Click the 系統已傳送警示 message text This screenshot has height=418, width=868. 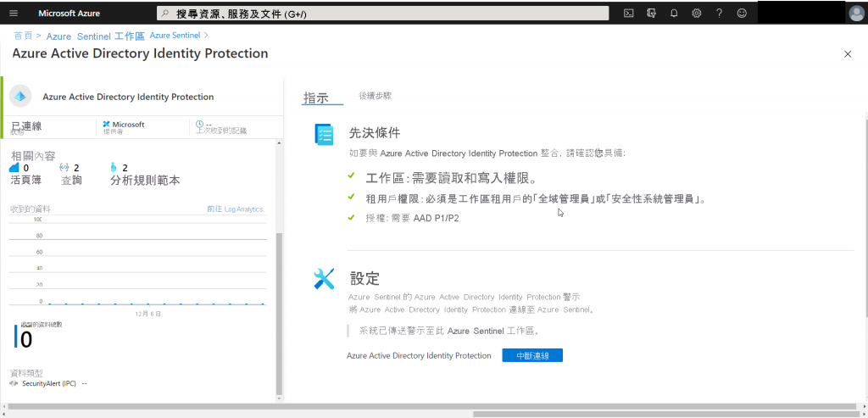pyautogui.click(x=449, y=331)
